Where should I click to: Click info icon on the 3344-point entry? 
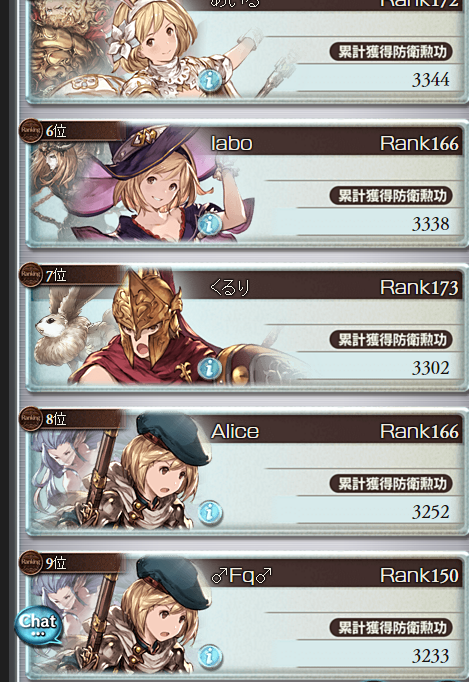210,80
